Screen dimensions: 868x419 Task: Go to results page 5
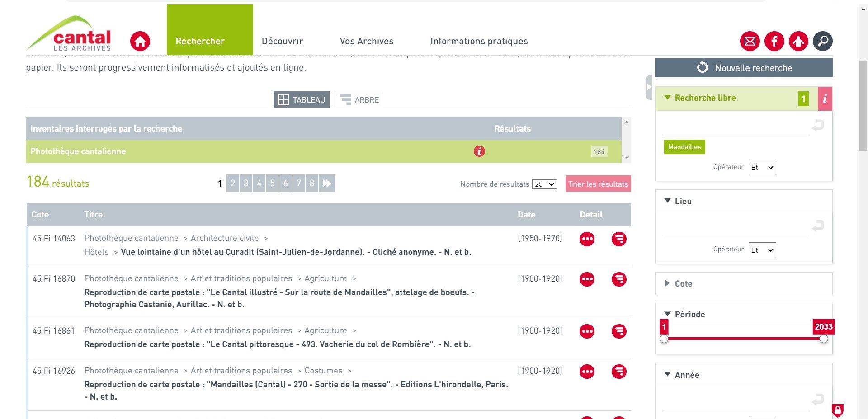[x=272, y=184]
